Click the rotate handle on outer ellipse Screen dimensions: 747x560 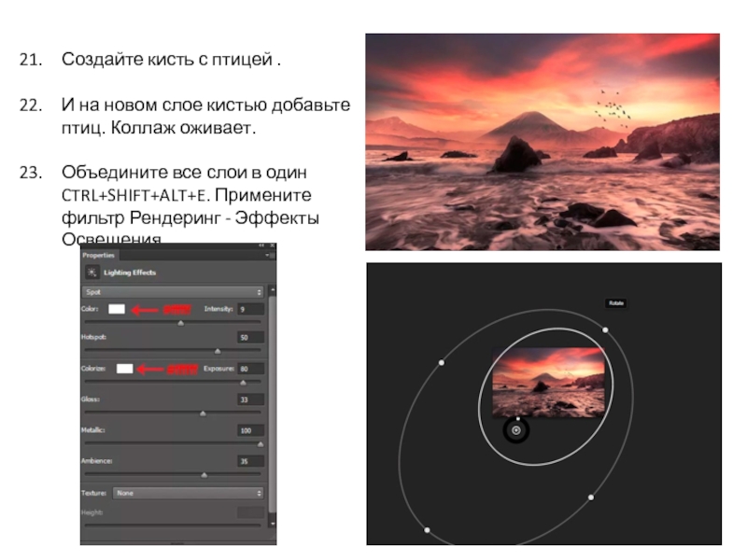605,329
